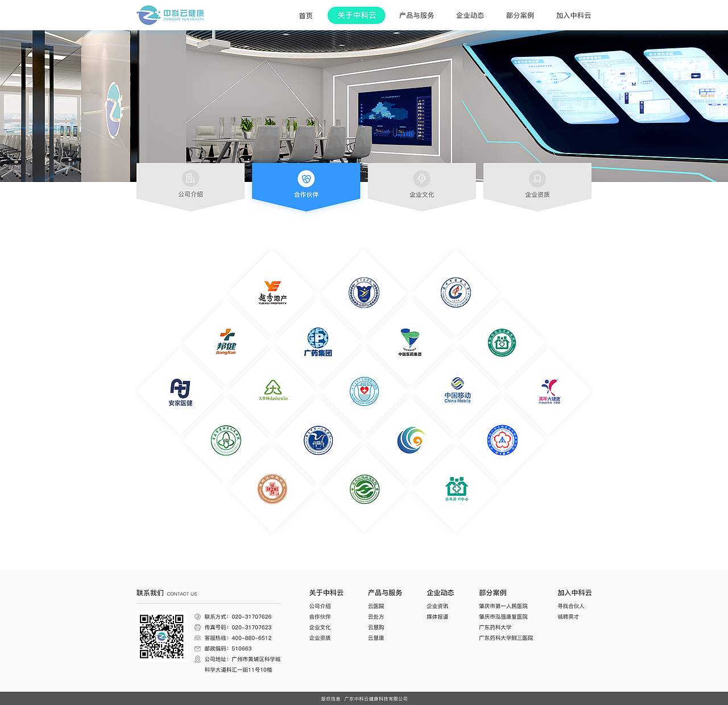Open footer link 企业资质
This screenshot has width=728, height=705.
(x=320, y=638)
